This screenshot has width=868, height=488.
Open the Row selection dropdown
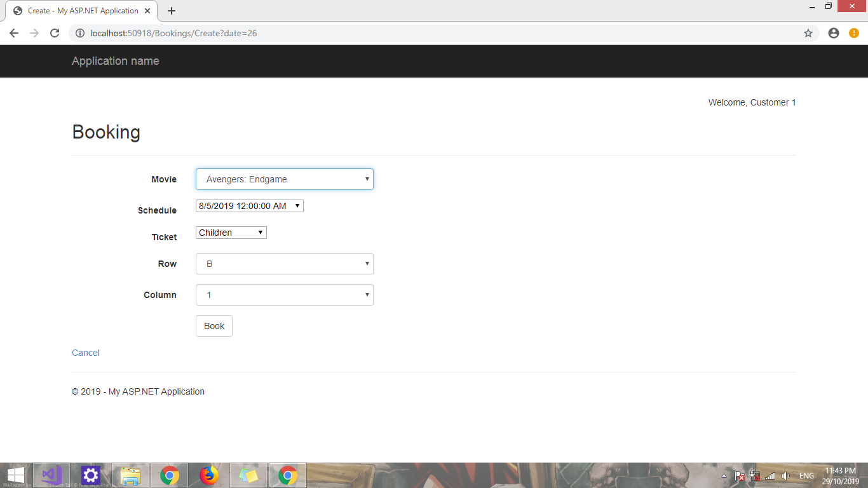click(284, 263)
